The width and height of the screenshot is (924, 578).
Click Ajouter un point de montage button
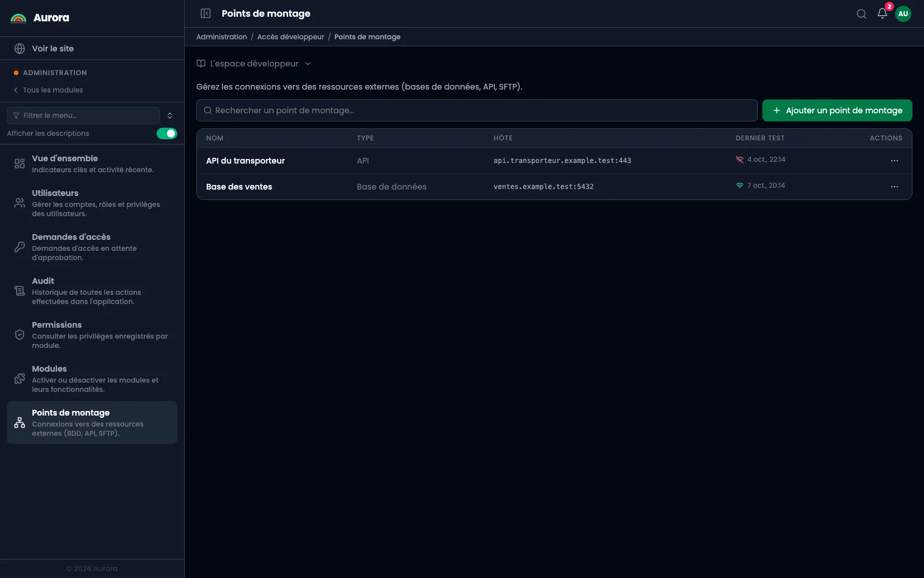pos(837,110)
